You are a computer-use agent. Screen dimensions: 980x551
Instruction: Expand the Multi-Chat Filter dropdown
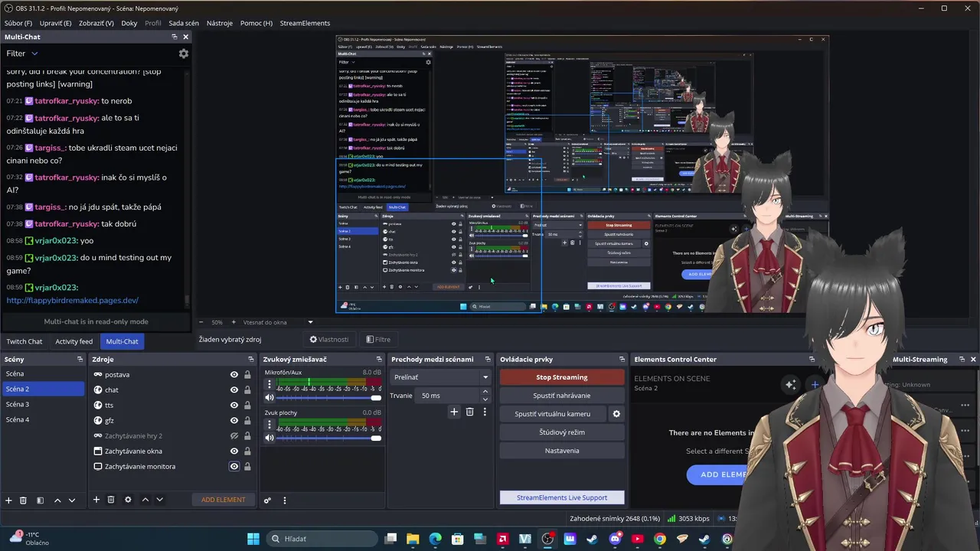[22, 54]
